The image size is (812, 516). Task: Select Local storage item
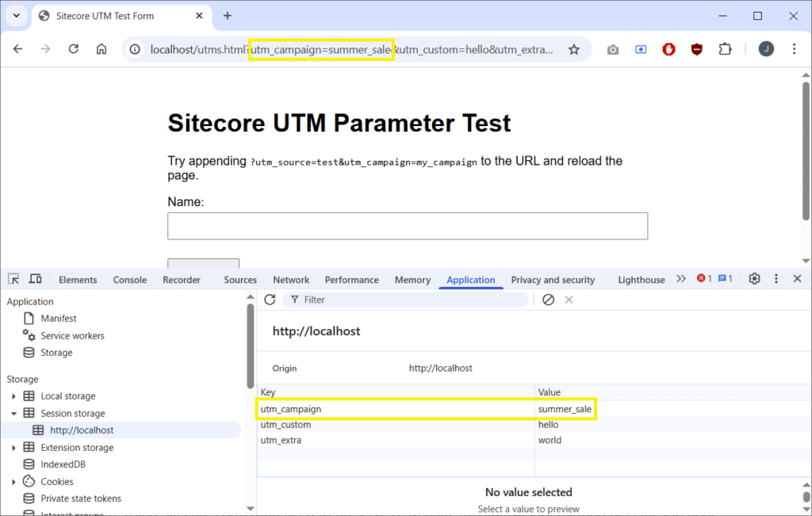pos(68,396)
